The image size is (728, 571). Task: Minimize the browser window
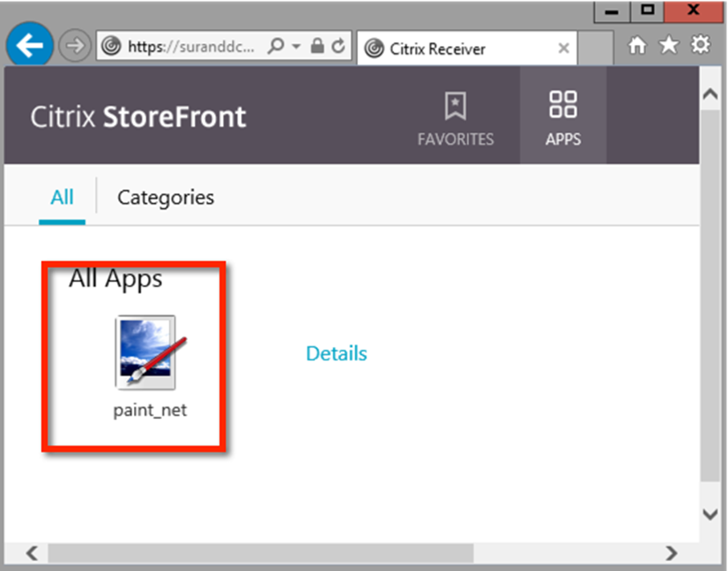(x=612, y=11)
